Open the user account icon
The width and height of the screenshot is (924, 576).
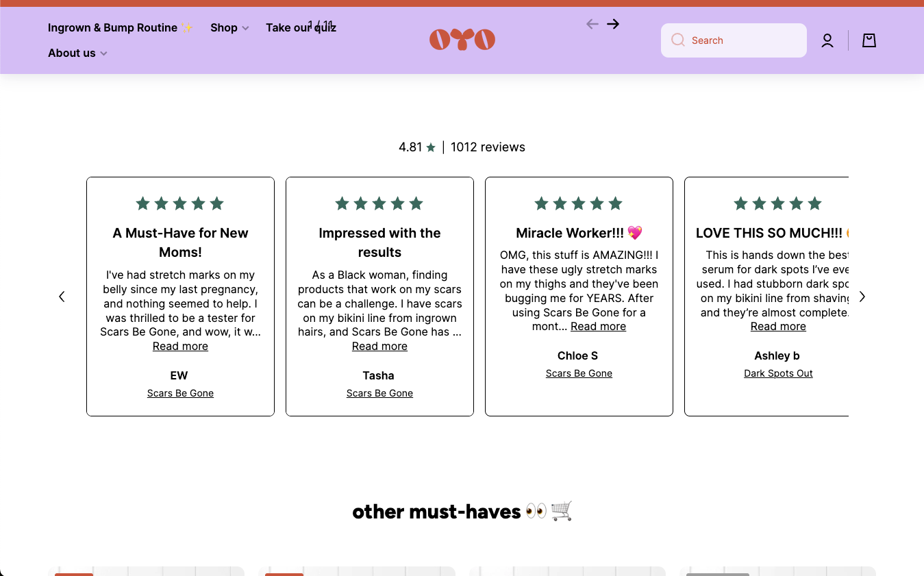point(827,40)
